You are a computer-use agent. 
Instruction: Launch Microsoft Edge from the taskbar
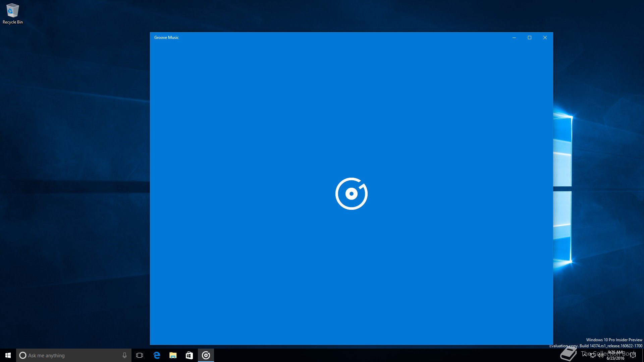pos(157,355)
